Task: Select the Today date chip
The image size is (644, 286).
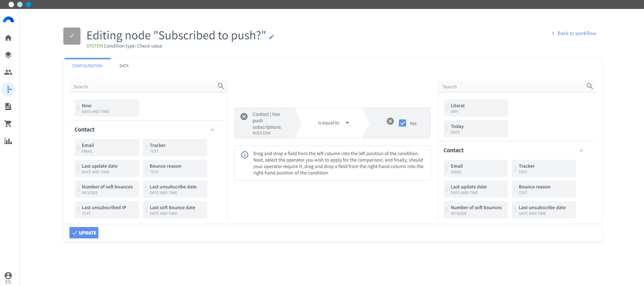Action: [x=476, y=129]
